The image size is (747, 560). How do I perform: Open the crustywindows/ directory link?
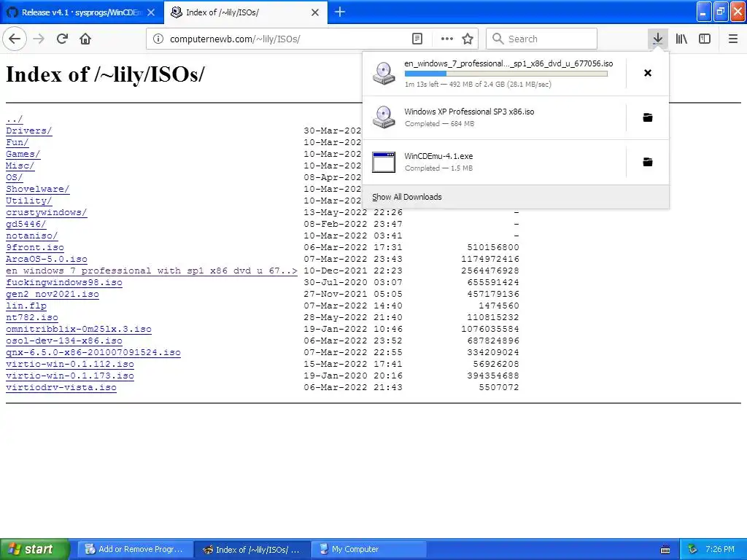[46, 212]
